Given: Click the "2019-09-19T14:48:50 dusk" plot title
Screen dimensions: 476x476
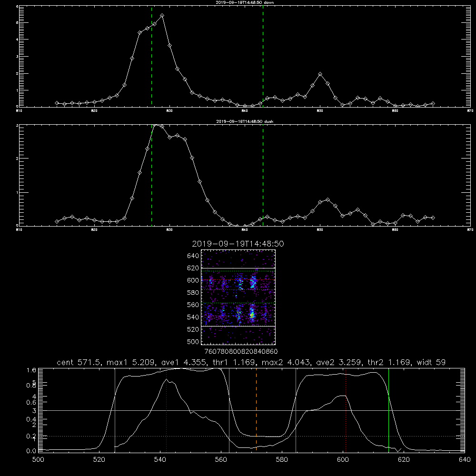Looking at the screenshot, I should click(245, 121).
